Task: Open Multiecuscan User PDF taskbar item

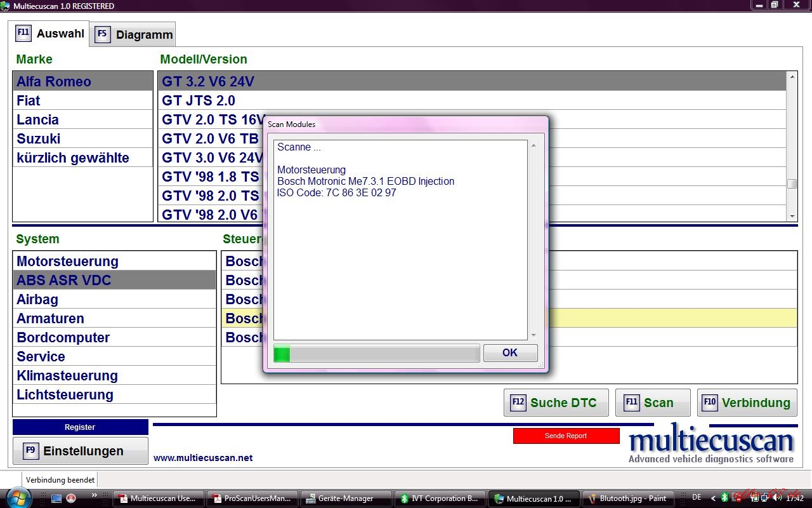Action: click(159, 498)
